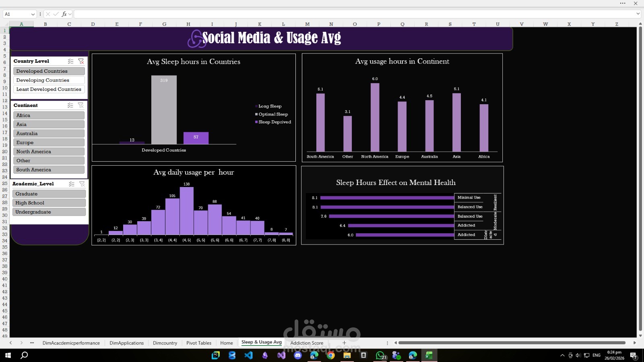Image resolution: width=644 pixels, height=362 pixels.
Task: Clear filters on the Continent slicer
Action: tap(80, 105)
